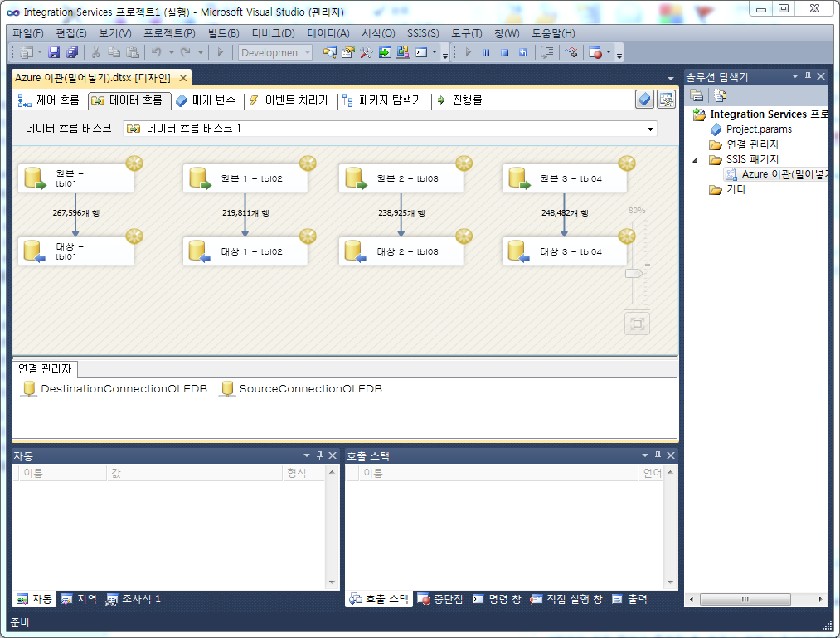The image size is (840, 638).
Task: Click the blue Variables button on the designer
Action: tap(645, 100)
